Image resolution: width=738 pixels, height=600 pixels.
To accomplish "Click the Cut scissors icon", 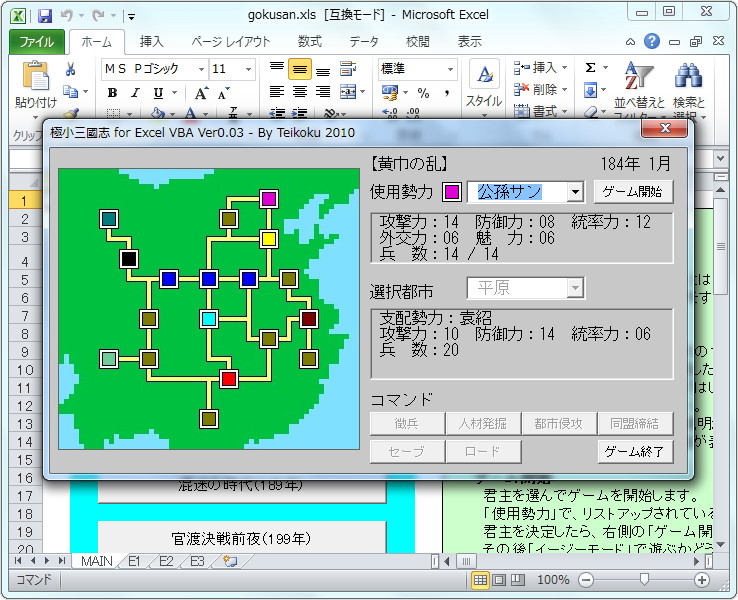I will point(71,69).
